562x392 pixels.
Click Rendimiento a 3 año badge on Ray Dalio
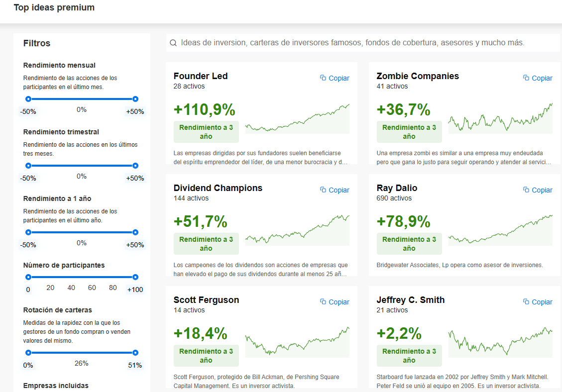(x=409, y=244)
